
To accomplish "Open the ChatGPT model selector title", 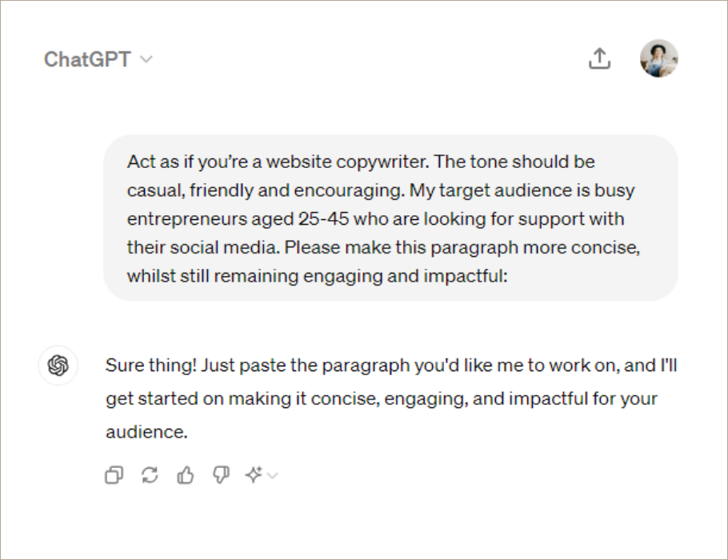I will (x=87, y=59).
